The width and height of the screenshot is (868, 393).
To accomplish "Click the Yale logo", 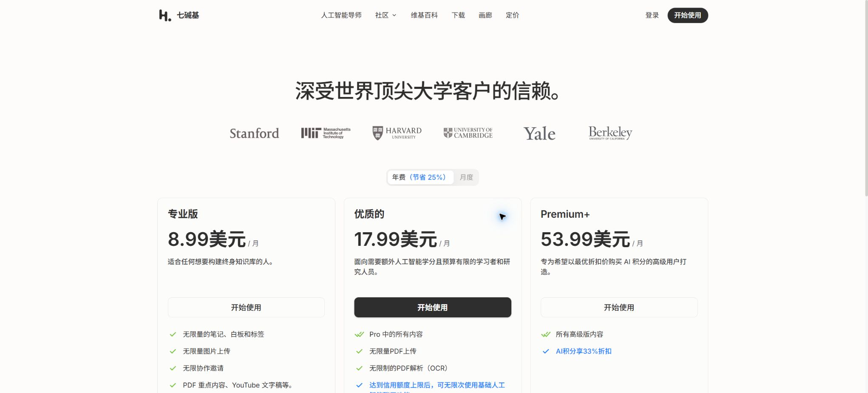I will point(539,134).
